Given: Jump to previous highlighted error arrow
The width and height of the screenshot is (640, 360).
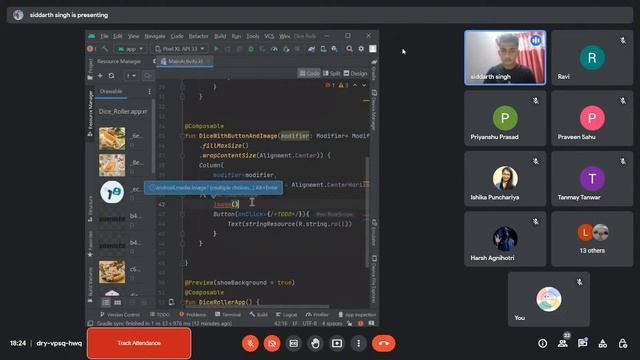Looking at the screenshot, I should pyautogui.click(x=355, y=85).
